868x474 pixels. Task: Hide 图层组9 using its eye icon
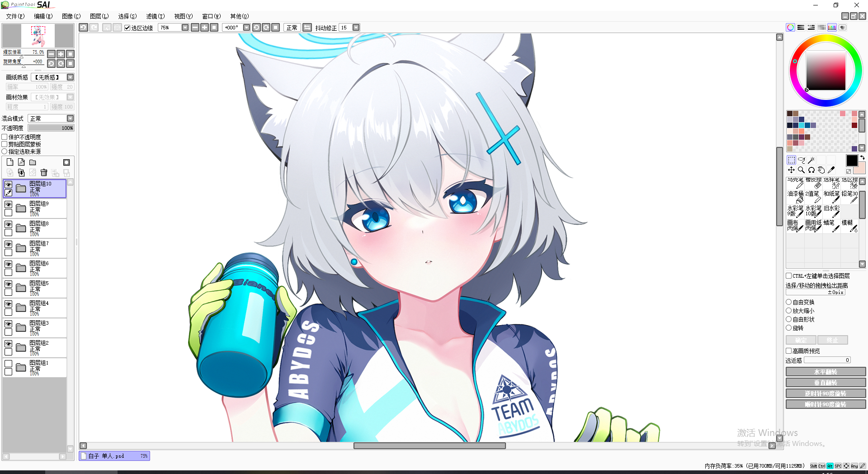8,204
